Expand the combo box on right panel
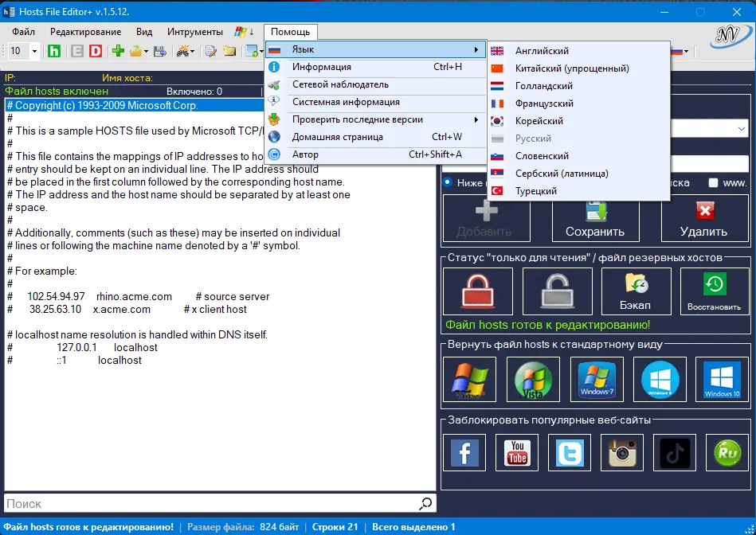The height and width of the screenshot is (535, 756). [x=742, y=129]
